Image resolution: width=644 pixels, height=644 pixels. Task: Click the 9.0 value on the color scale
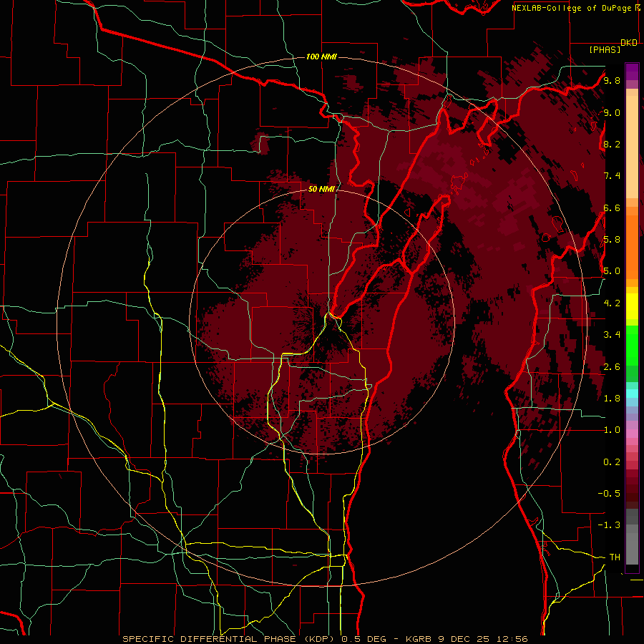612,112
